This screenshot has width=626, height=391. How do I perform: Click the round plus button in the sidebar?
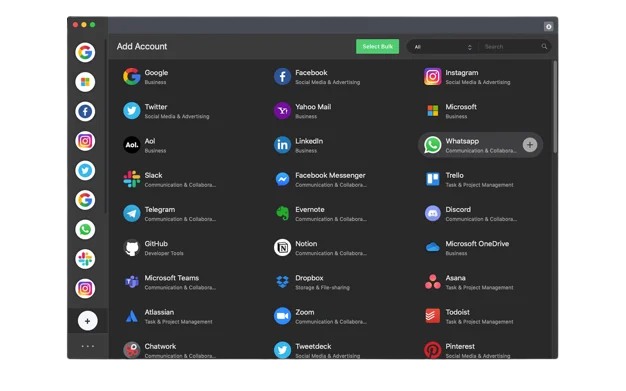click(x=87, y=321)
